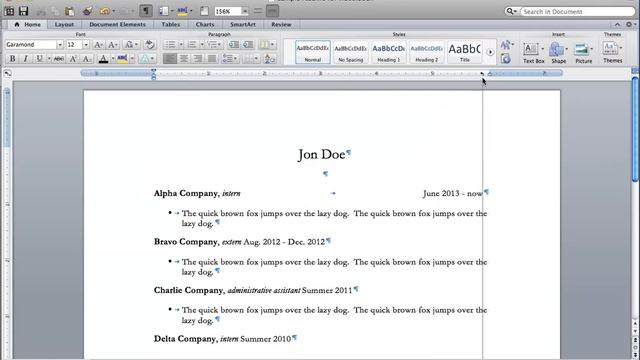Decrease font size with shrink icon
This screenshot has height=360, width=640.
point(113,44)
